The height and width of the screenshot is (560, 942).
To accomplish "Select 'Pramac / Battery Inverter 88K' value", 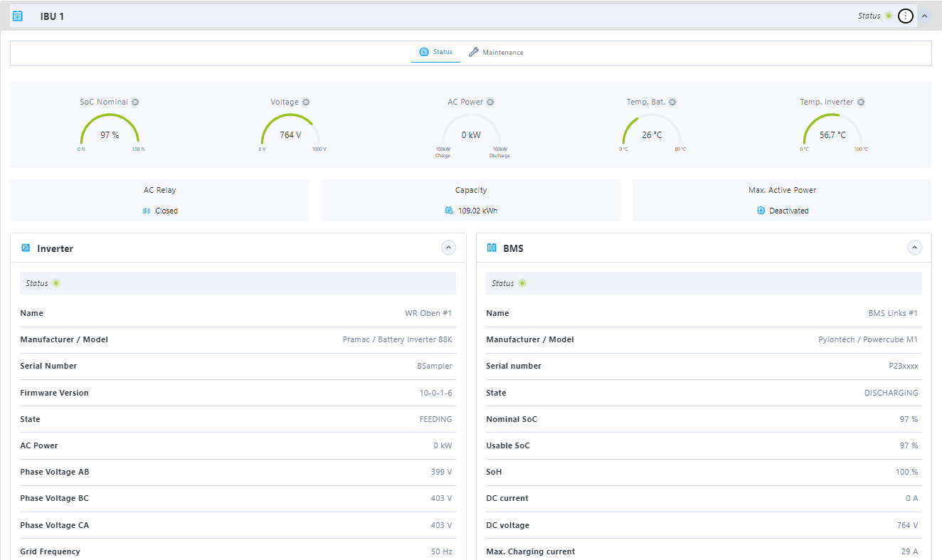I will point(397,339).
